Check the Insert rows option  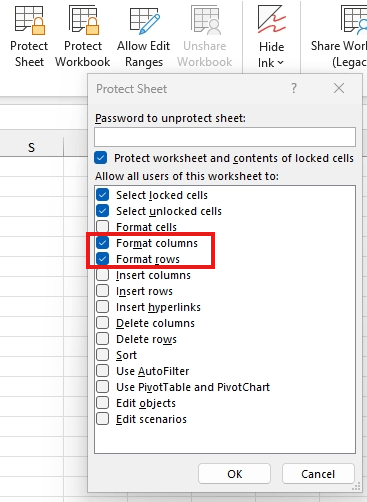[x=103, y=291]
